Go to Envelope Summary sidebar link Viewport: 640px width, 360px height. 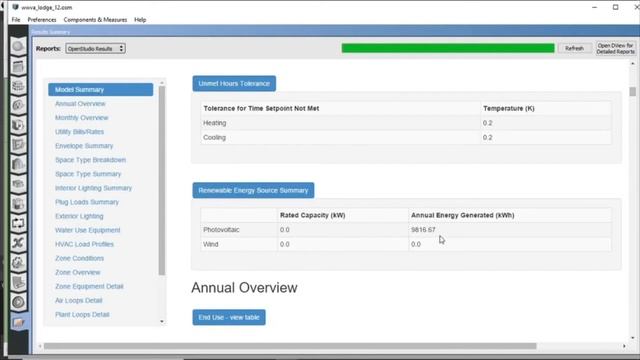pyautogui.click(x=84, y=146)
